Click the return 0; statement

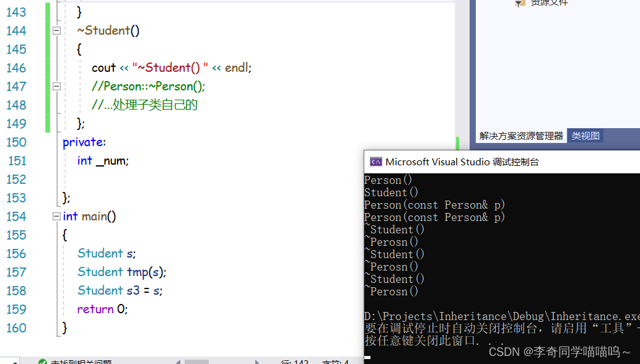click(x=102, y=310)
